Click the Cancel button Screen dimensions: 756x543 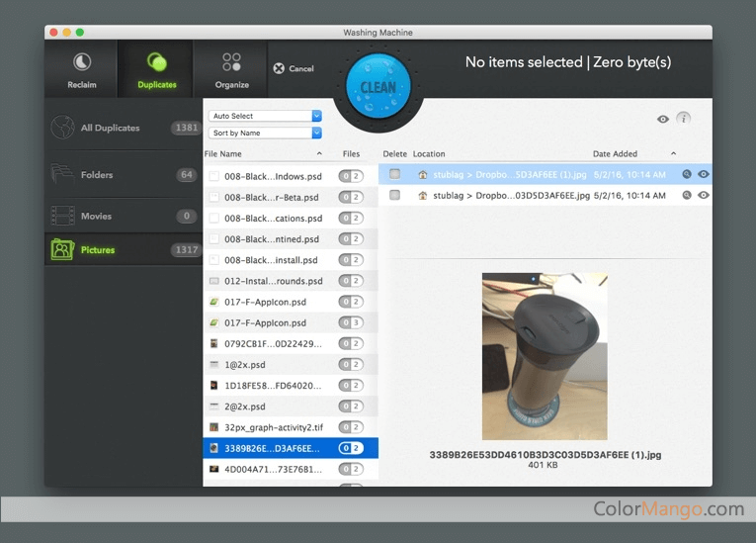coord(294,68)
